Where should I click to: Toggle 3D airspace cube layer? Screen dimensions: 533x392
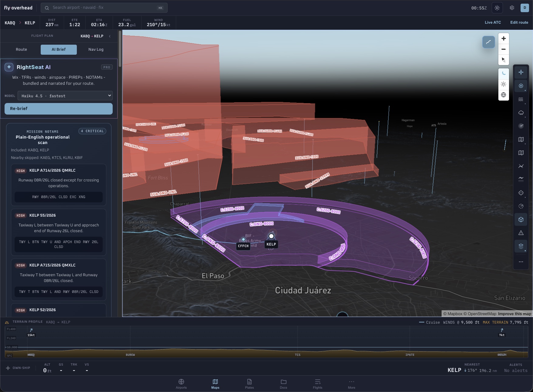(521, 219)
